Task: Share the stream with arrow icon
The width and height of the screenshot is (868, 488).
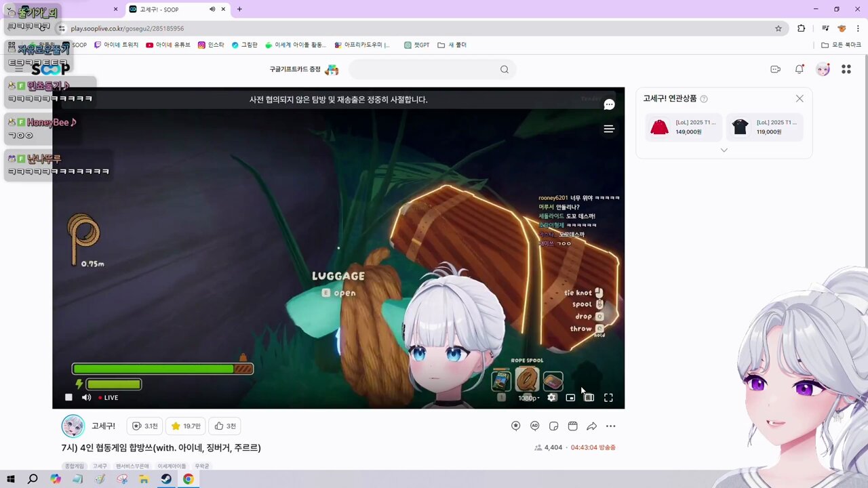Action: [x=592, y=426]
